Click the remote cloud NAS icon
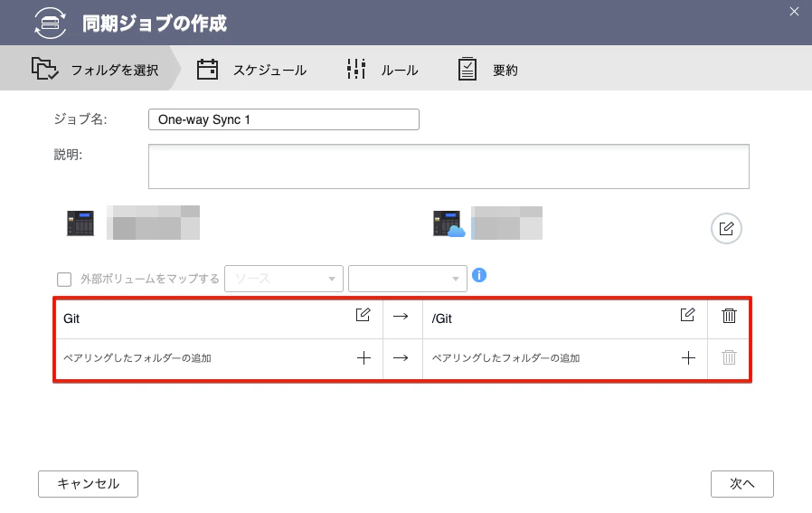The width and height of the screenshot is (812, 513). [x=448, y=223]
